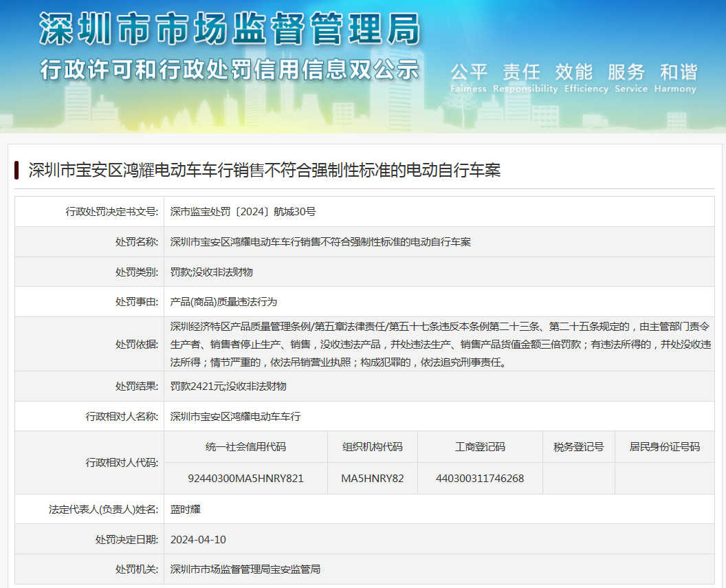Click the 行政许可和行政处罚信用信息双公示 subtitle

tap(230, 70)
